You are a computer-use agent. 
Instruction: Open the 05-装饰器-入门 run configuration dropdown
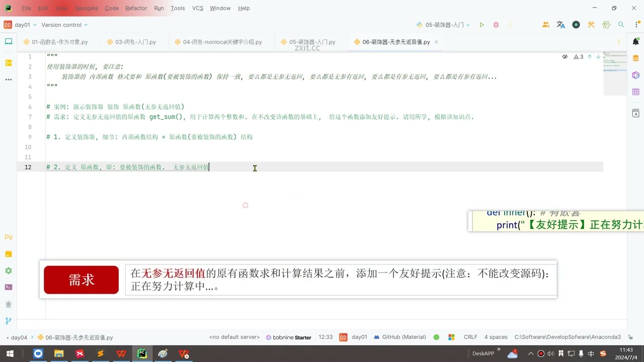(x=443, y=25)
